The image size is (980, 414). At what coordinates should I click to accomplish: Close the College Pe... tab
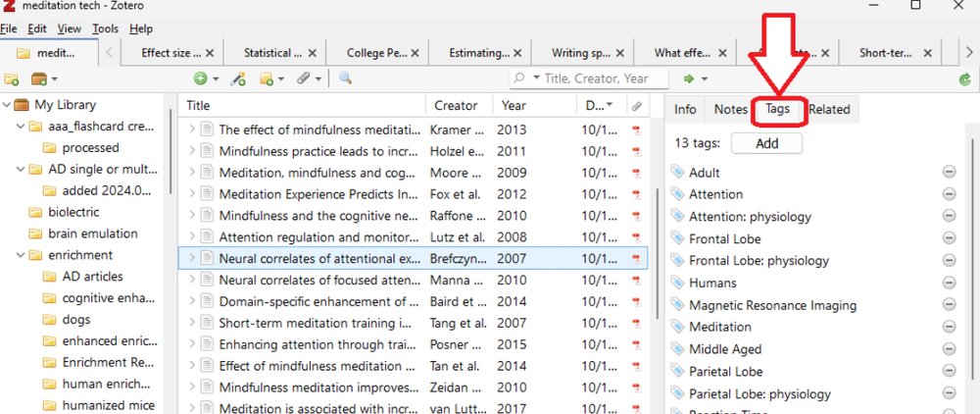coord(415,53)
